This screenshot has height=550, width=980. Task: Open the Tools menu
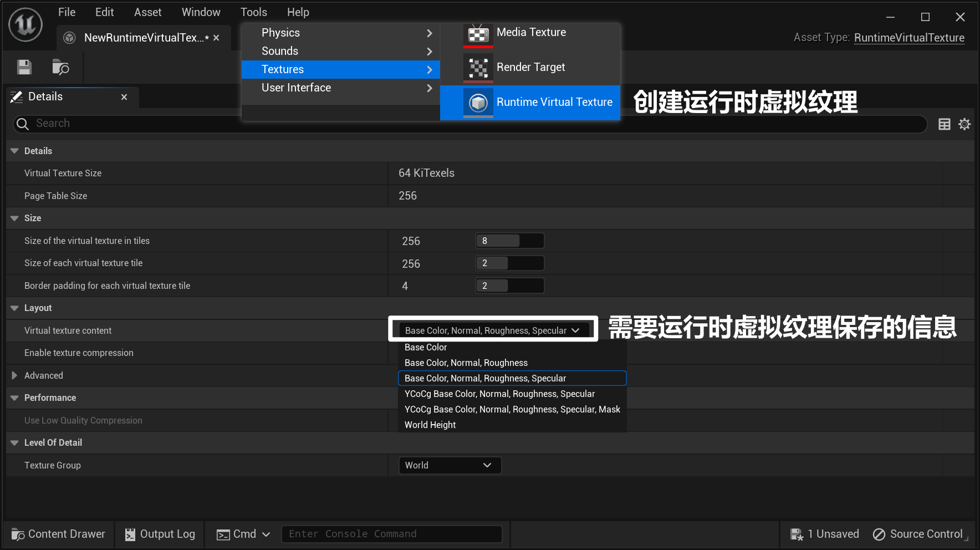[x=254, y=12]
